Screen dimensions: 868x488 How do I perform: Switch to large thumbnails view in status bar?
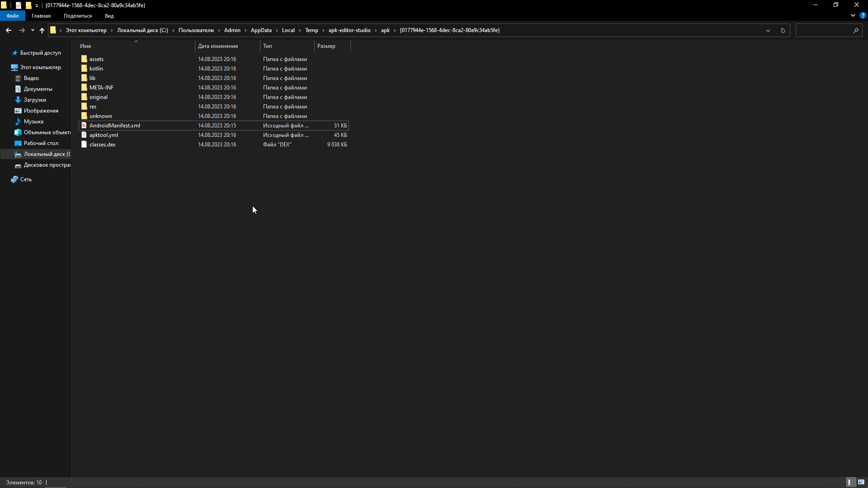tap(861, 482)
